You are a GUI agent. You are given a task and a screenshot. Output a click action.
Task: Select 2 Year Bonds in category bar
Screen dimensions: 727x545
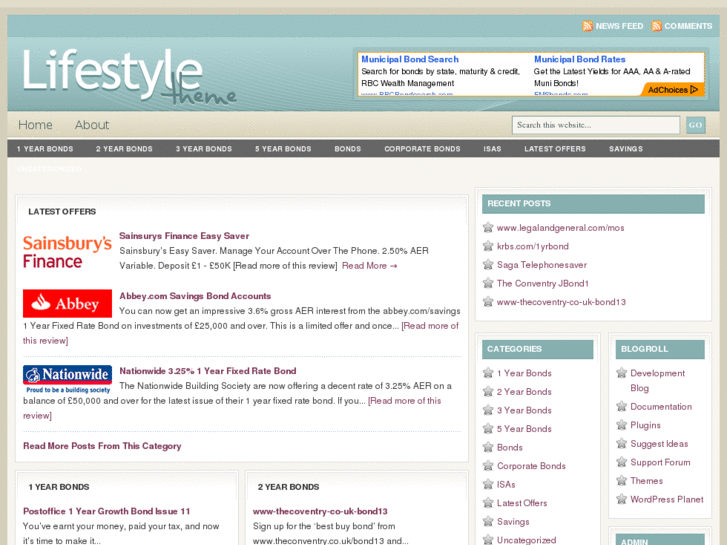point(124,149)
